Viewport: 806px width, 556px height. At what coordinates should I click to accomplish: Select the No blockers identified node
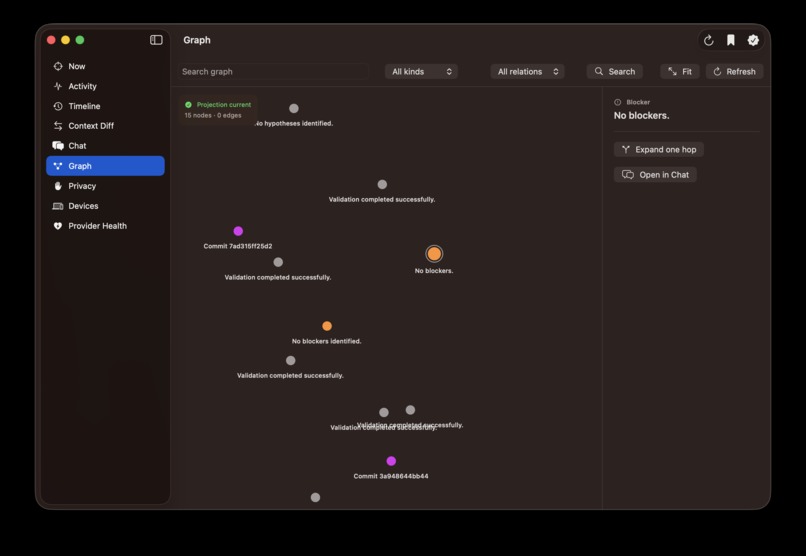pyautogui.click(x=327, y=326)
